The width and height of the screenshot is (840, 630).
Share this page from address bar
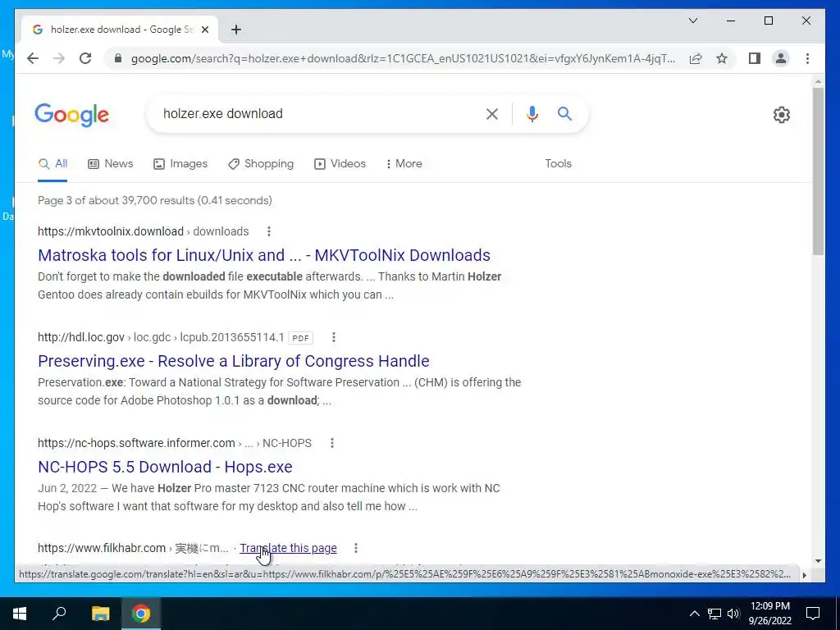tap(696, 58)
